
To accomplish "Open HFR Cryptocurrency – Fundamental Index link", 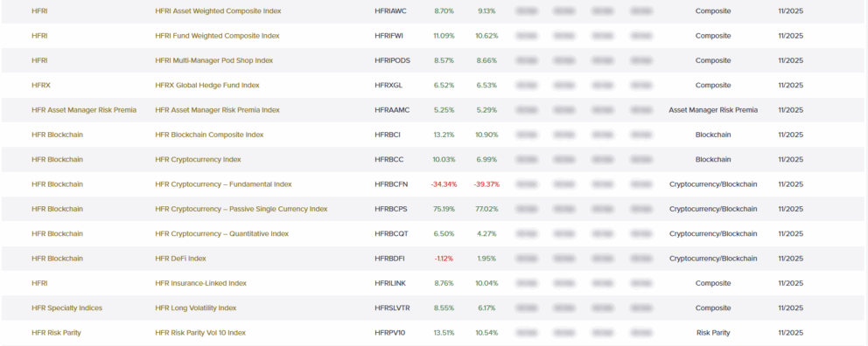I will click(x=223, y=184).
